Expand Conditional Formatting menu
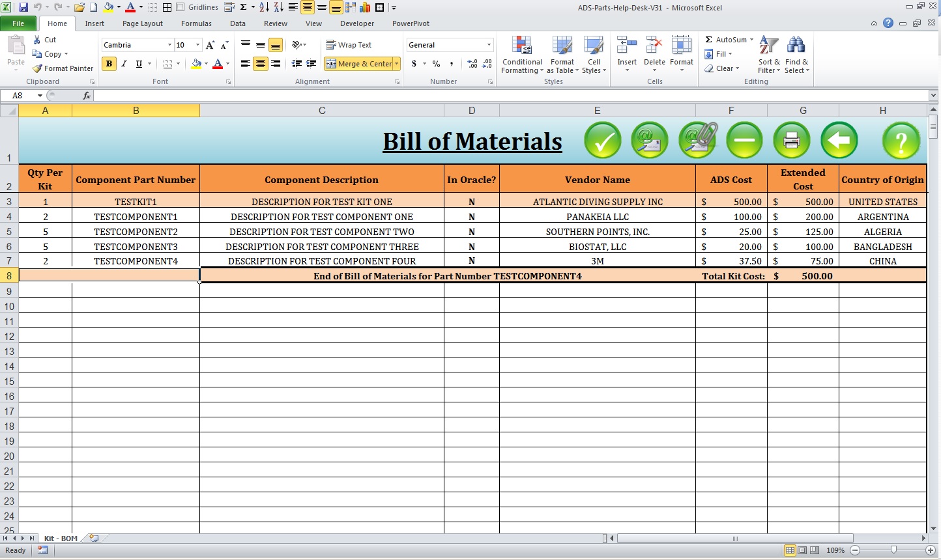This screenshot has width=941, height=560. 522,55
